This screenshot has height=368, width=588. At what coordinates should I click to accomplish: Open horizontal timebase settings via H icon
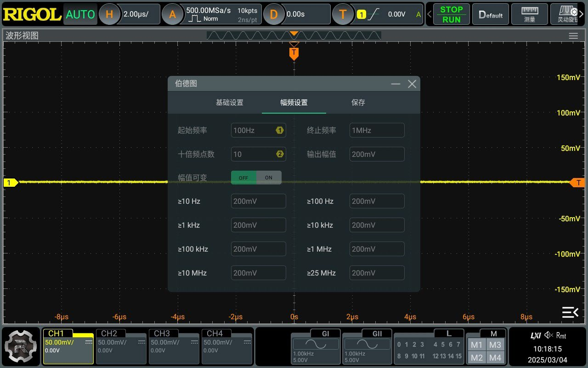[109, 14]
